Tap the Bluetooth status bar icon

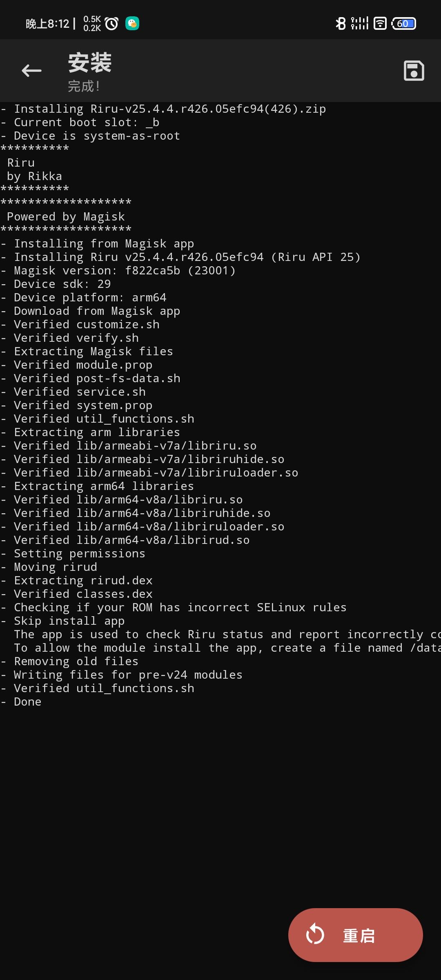tap(340, 24)
